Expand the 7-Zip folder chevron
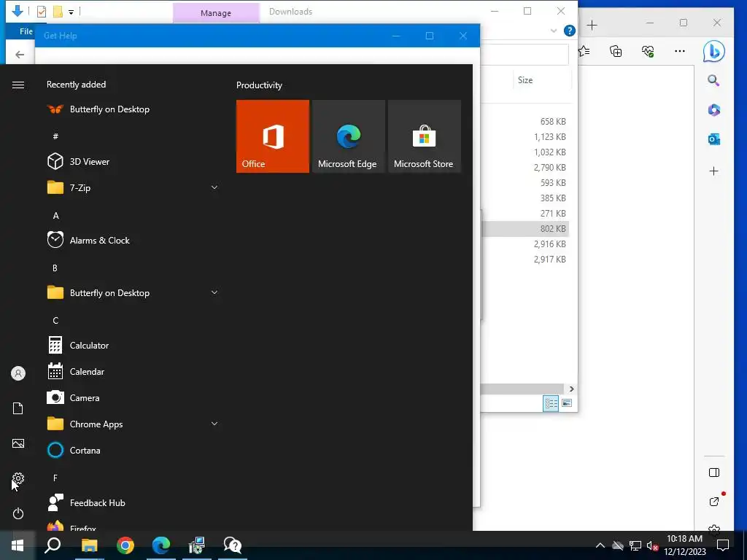 click(x=214, y=187)
